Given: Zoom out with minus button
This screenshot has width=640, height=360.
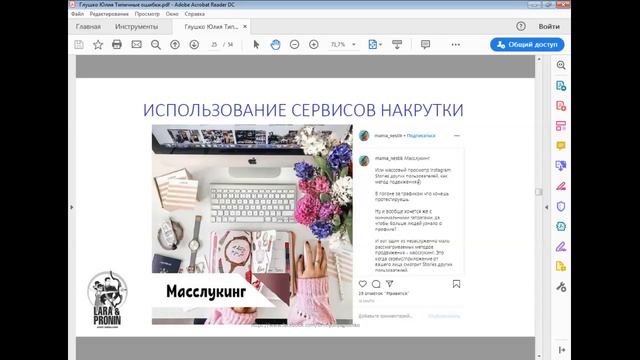Looking at the screenshot, I should [294, 44].
